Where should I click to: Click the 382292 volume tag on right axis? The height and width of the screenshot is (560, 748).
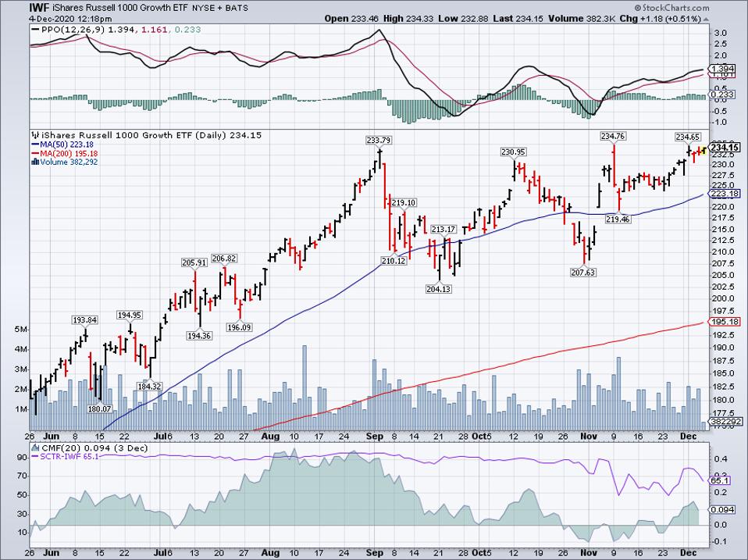coord(725,421)
